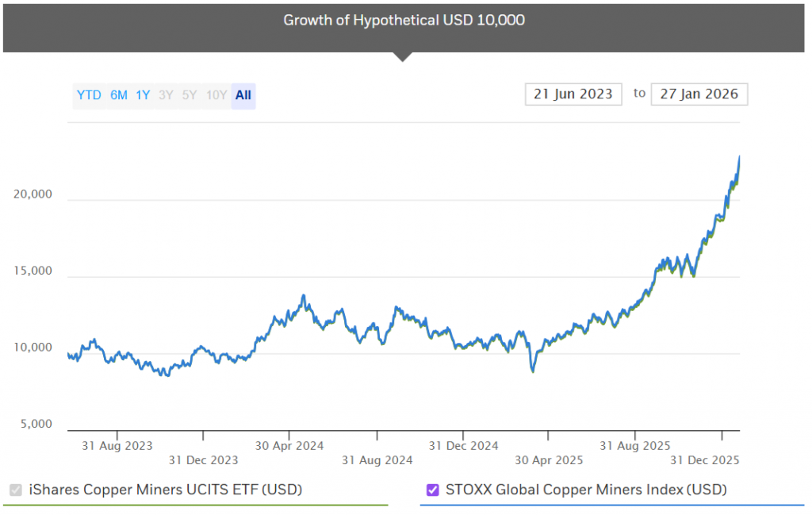Click the 31 Dec 2024 x-axis label
Viewport: 812px width, 515px height.
pyautogui.click(x=463, y=446)
